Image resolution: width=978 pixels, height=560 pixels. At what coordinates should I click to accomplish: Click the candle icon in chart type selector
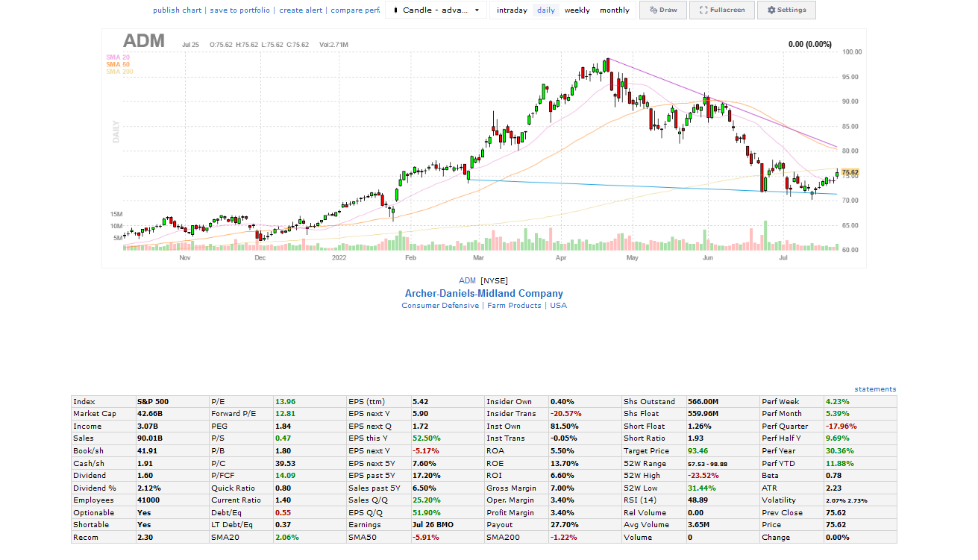[395, 10]
